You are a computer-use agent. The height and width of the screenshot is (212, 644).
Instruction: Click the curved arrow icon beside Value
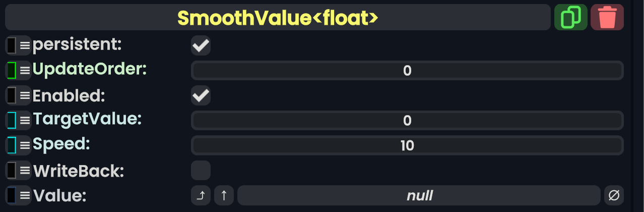click(x=201, y=195)
